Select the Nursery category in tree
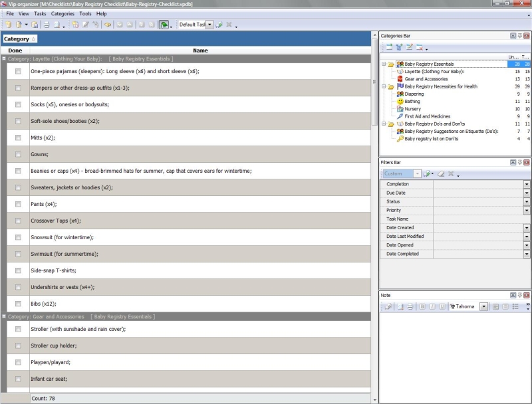Image resolution: width=532 pixels, height=404 pixels. [x=412, y=109]
